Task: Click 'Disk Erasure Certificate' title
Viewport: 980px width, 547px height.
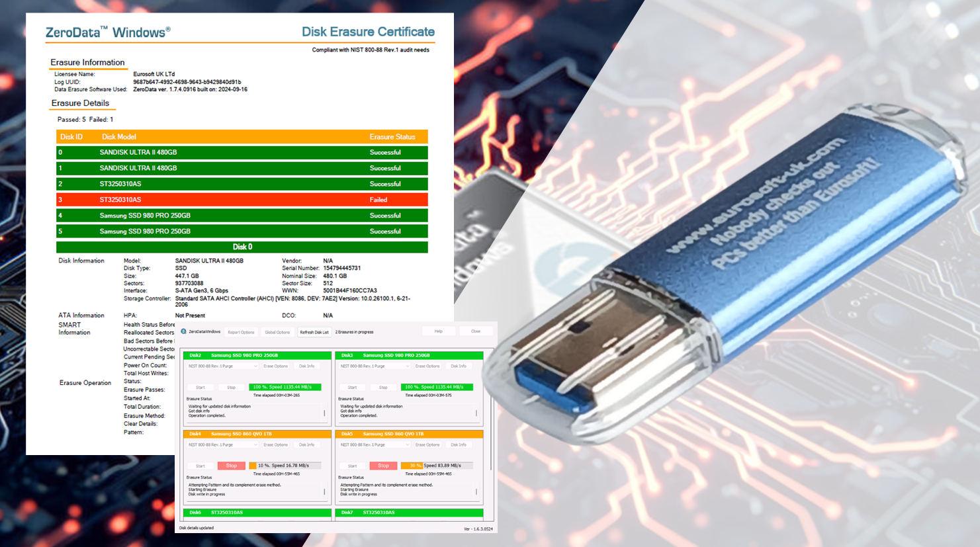Action: click(x=368, y=32)
